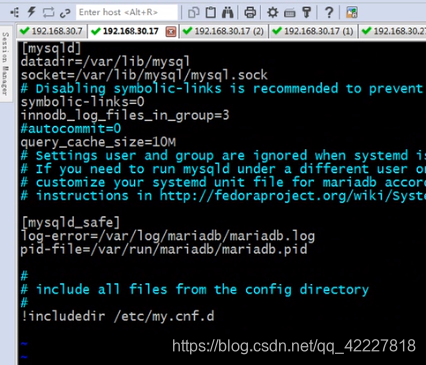Open the partially visible 192.168.30.2 tab

[393, 31]
